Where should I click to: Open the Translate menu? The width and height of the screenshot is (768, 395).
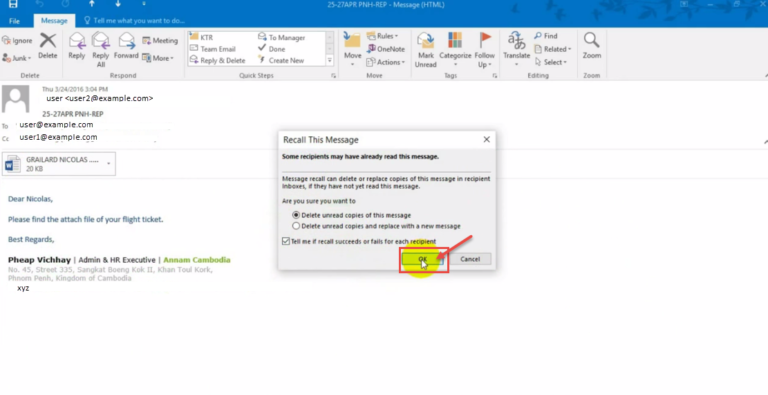(516, 49)
